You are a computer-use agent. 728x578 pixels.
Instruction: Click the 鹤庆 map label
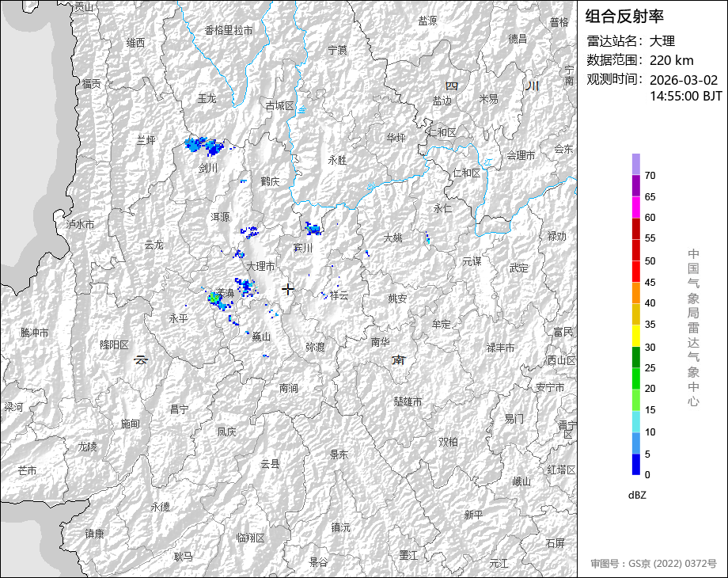point(270,181)
